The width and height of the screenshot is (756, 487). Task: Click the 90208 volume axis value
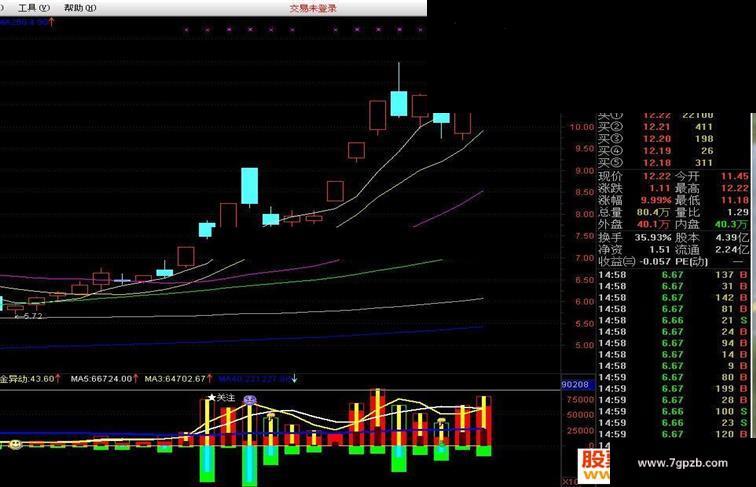coord(575,385)
